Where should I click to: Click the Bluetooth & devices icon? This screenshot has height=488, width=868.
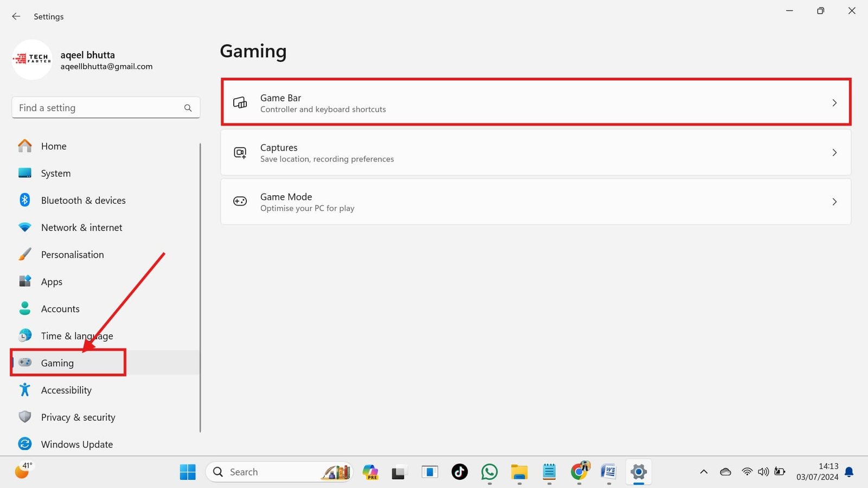click(x=25, y=200)
